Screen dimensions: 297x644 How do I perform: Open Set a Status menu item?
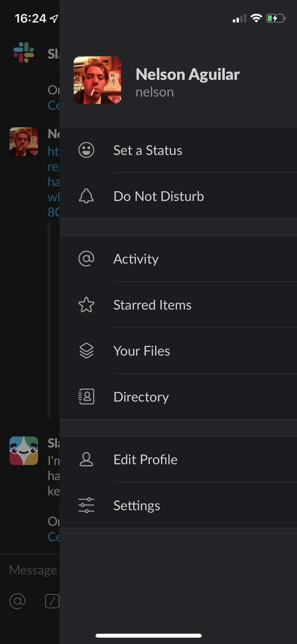pos(178,150)
